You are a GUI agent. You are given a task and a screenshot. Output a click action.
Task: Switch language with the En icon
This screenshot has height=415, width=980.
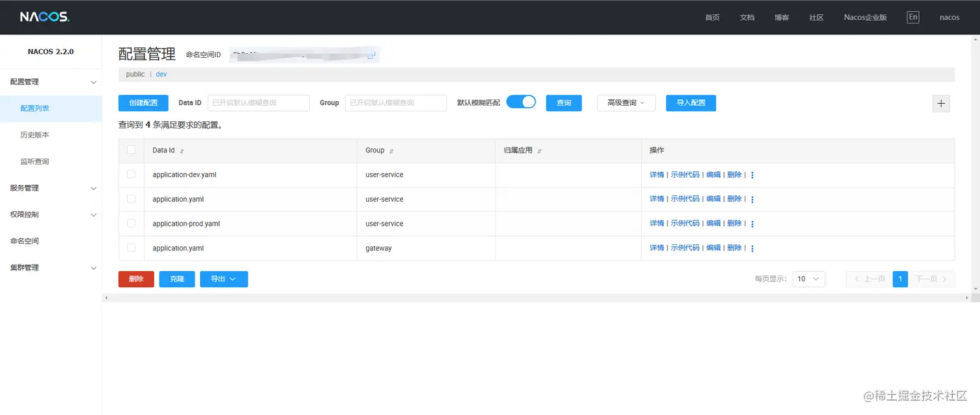pos(913,18)
